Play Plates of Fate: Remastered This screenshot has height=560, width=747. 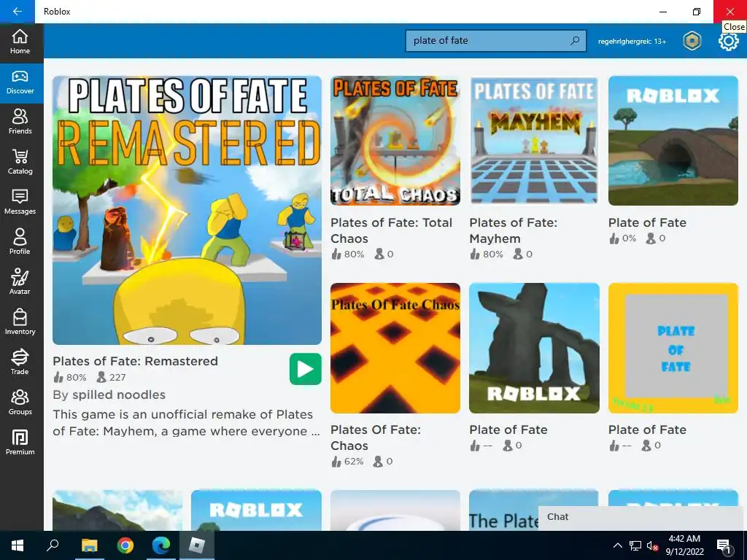(x=306, y=369)
